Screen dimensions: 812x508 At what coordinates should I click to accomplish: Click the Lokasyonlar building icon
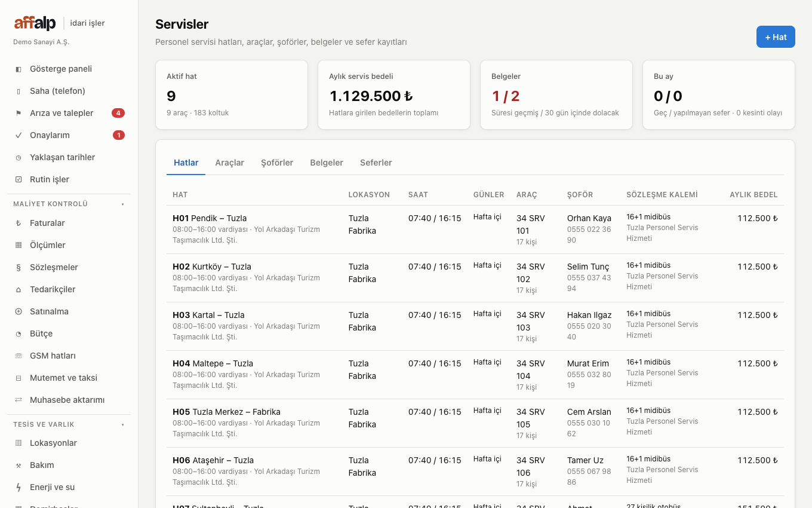tap(19, 443)
